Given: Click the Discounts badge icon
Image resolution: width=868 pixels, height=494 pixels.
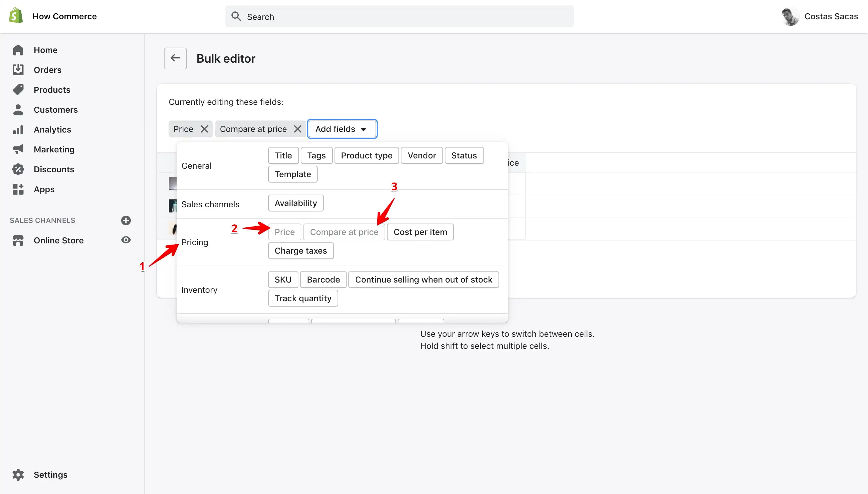Looking at the screenshot, I should (18, 169).
